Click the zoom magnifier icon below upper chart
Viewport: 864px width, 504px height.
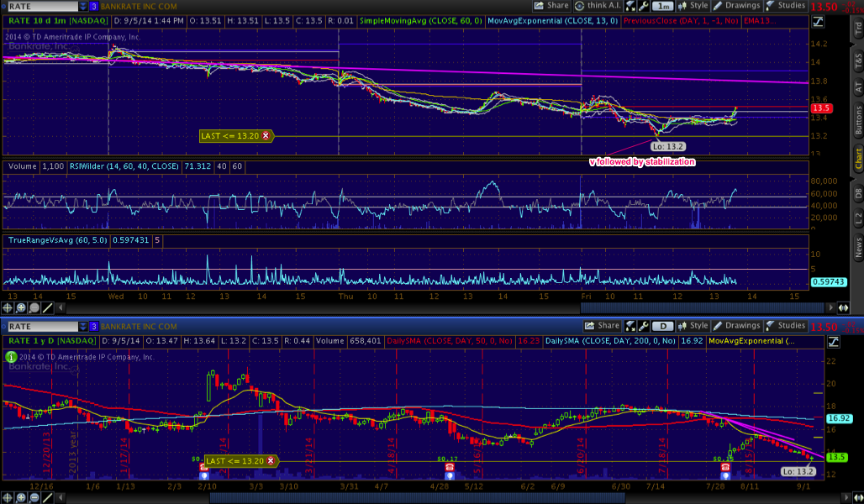coord(21,308)
